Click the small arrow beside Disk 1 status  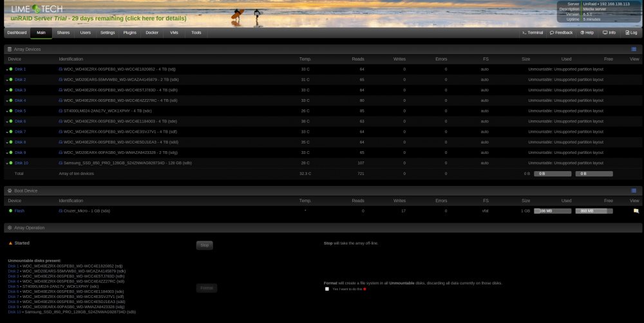coord(7,69)
